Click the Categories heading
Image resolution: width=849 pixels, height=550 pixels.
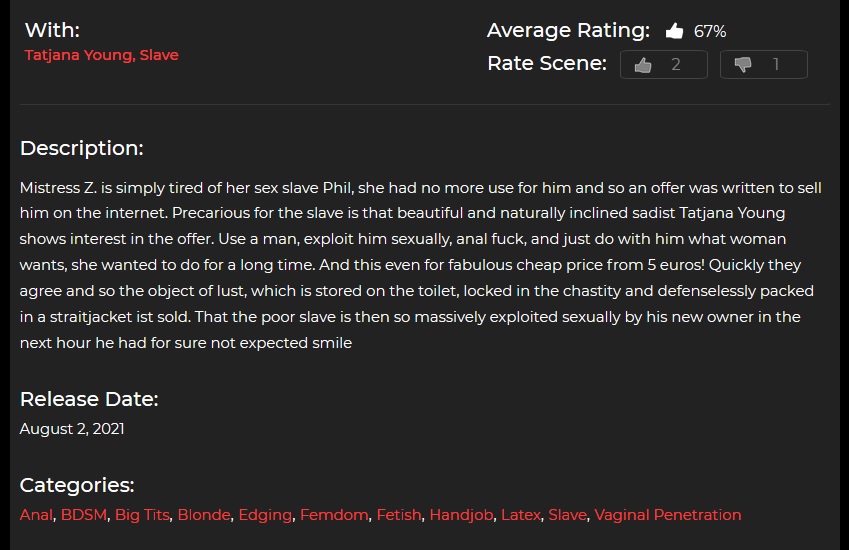(x=77, y=485)
